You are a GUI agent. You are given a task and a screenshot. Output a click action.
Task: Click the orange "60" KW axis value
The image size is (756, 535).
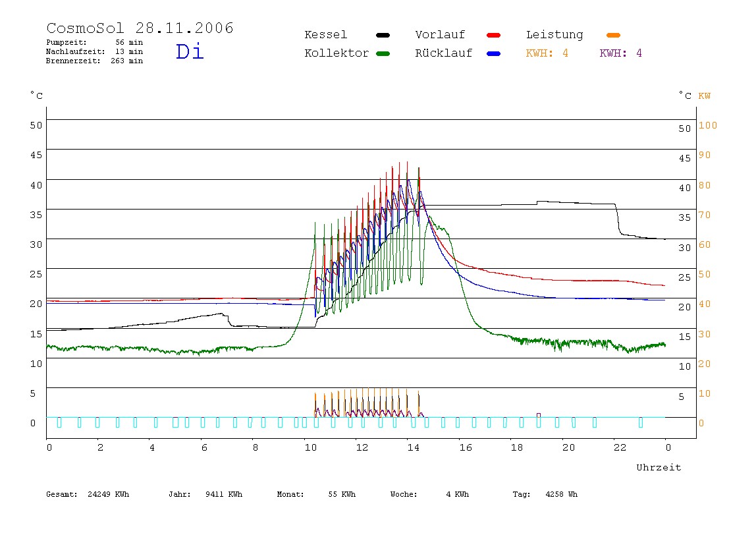pyautogui.click(x=705, y=244)
